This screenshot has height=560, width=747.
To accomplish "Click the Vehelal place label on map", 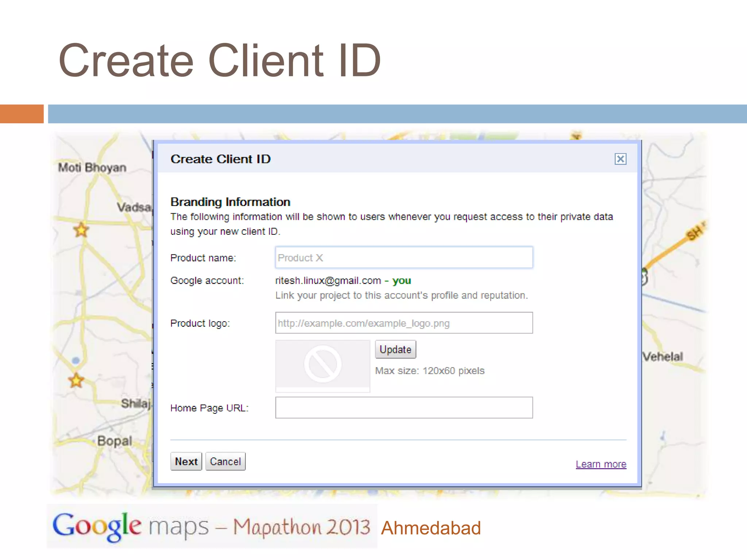I will pos(662,357).
